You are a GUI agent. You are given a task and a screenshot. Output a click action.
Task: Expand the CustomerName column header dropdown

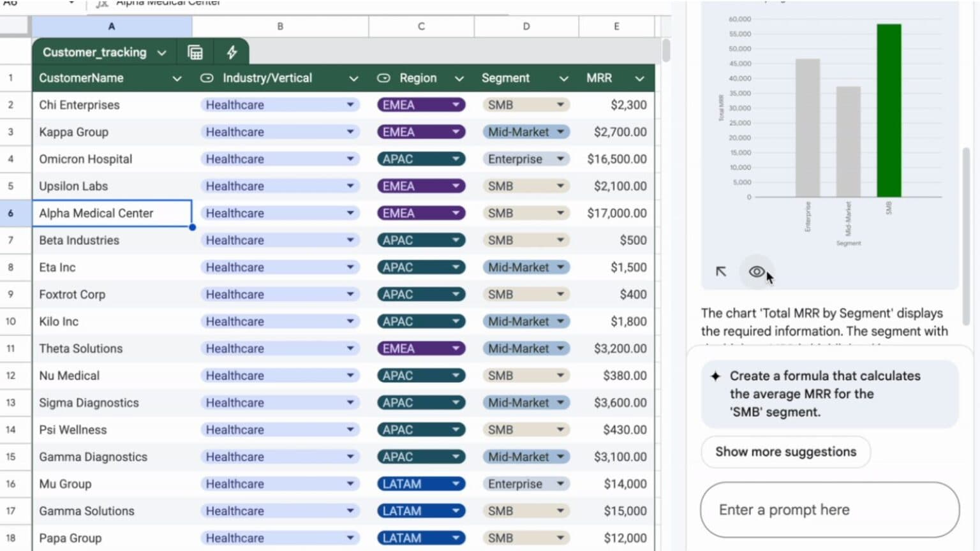[177, 78]
